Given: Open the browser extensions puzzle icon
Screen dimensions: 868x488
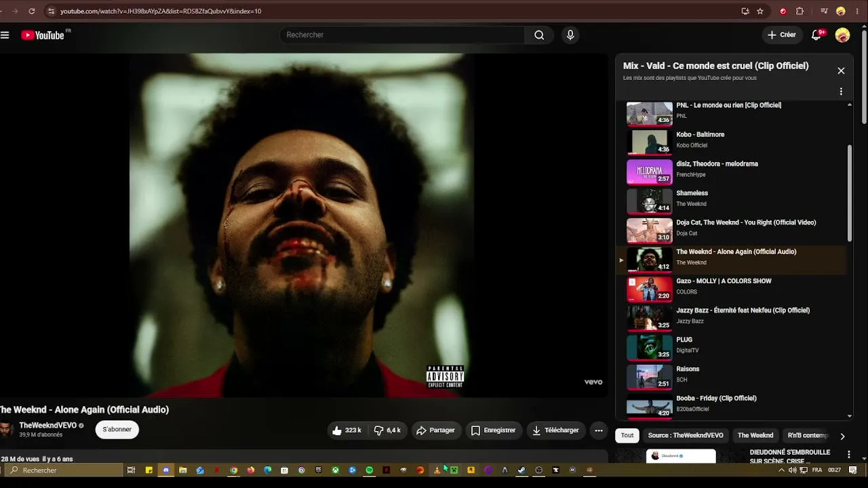Looking at the screenshot, I should pyautogui.click(x=800, y=11).
